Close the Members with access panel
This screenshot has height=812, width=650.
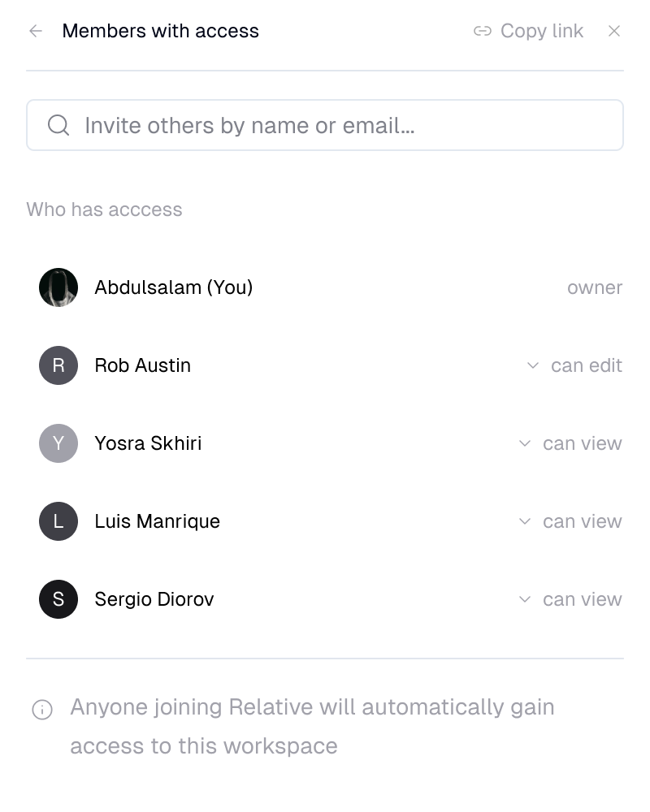coord(614,31)
